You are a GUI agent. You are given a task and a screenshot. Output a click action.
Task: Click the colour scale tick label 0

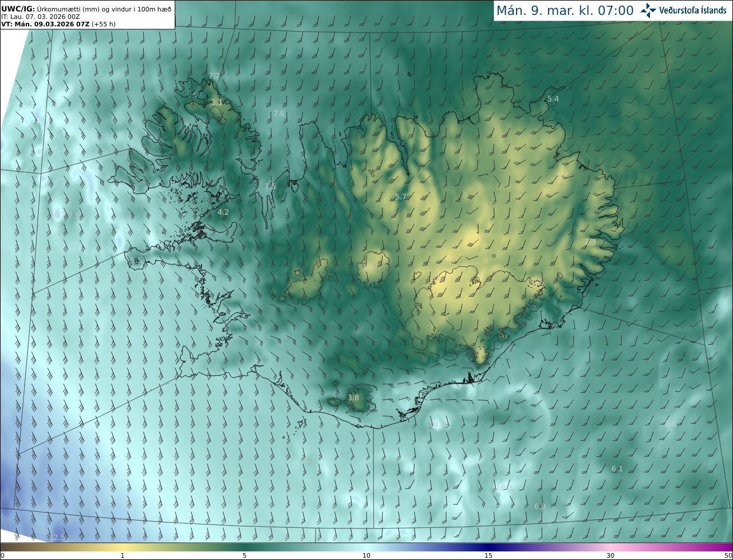(2, 555)
